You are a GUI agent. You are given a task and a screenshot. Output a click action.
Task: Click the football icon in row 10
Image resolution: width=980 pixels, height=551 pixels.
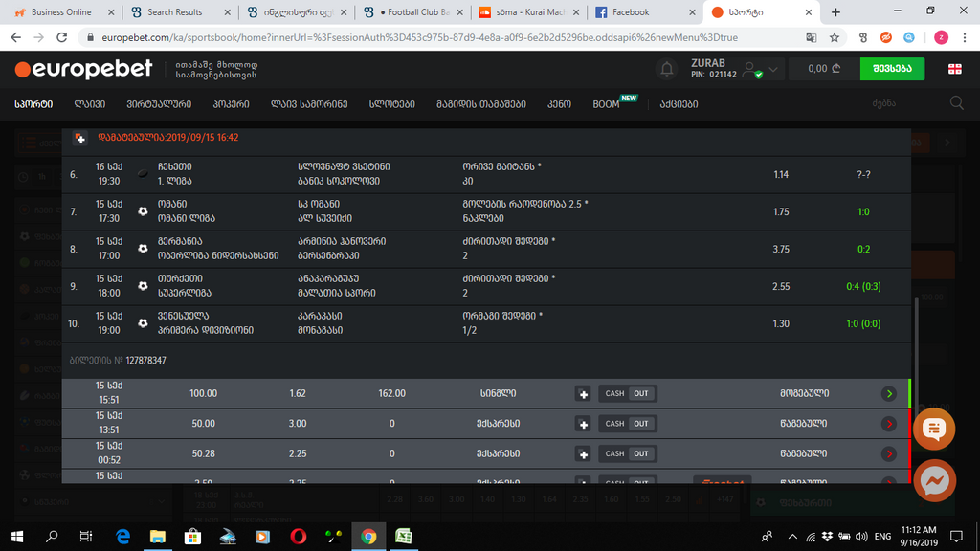pyautogui.click(x=144, y=323)
